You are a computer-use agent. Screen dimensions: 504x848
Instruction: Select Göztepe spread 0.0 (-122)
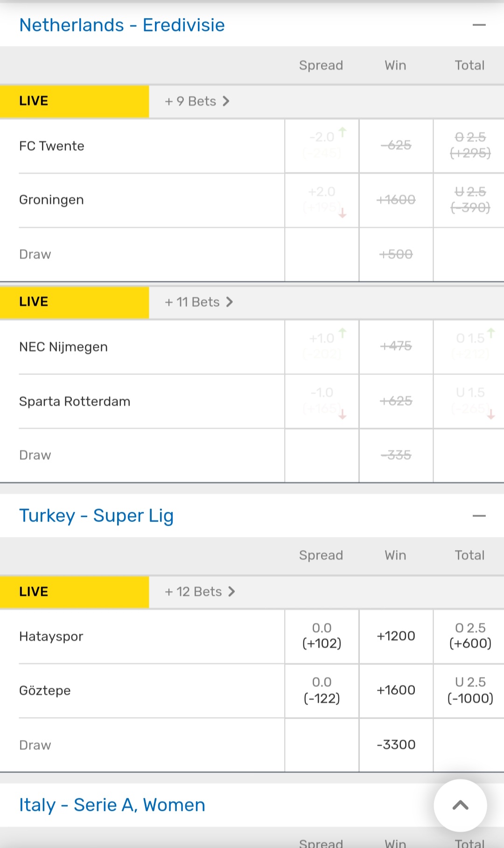322,690
